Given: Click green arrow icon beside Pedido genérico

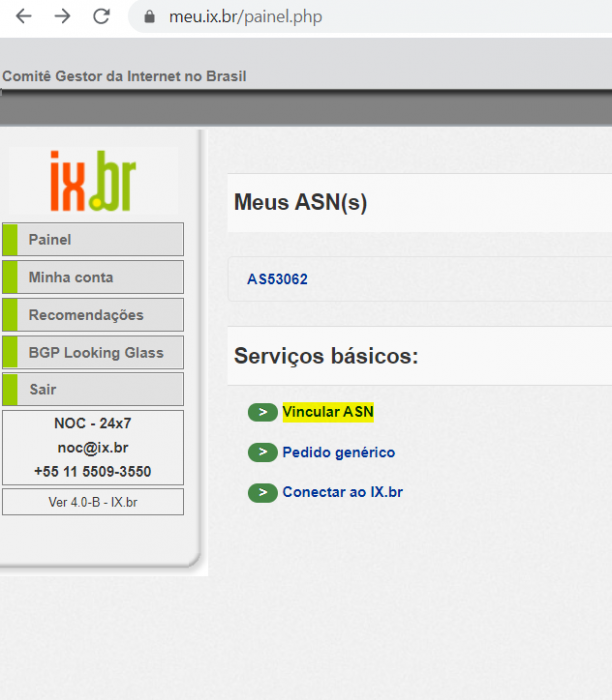Looking at the screenshot, I should coord(263,452).
